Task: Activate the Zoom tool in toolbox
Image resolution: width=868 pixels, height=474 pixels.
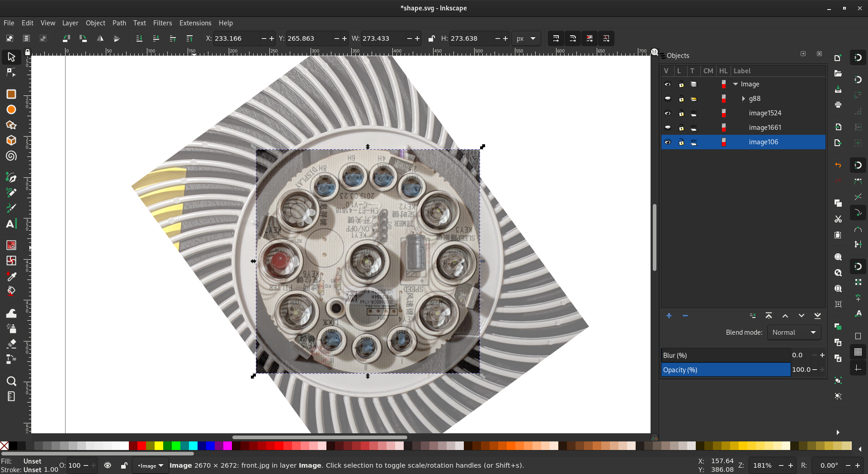Action: pos(11,381)
